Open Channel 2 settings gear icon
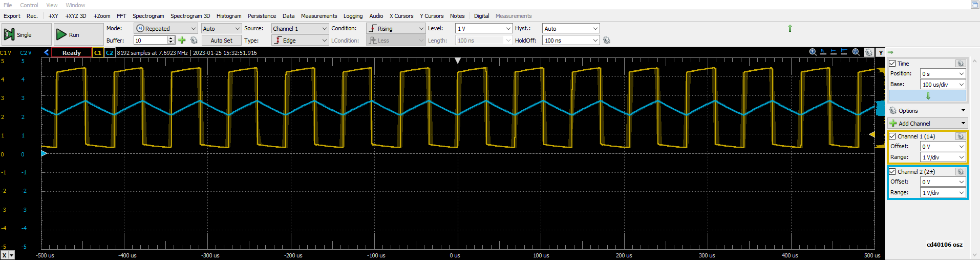 pos(961,172)
